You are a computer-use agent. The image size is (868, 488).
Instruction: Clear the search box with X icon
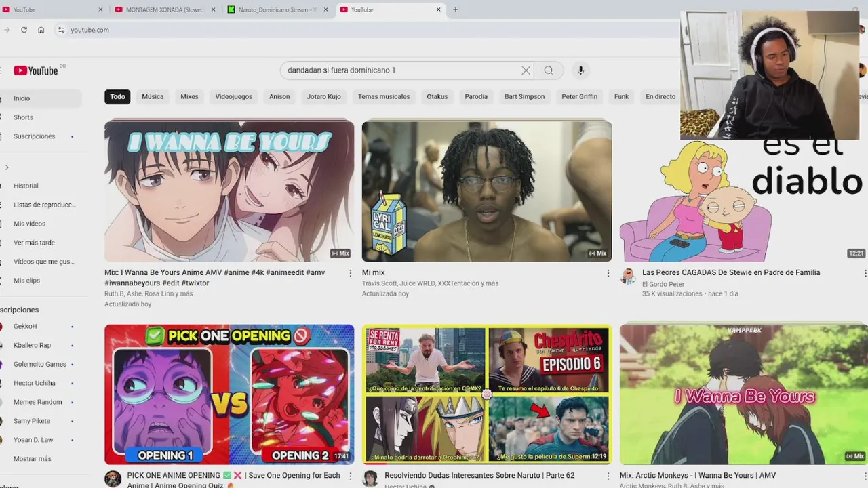coord(526,70)
